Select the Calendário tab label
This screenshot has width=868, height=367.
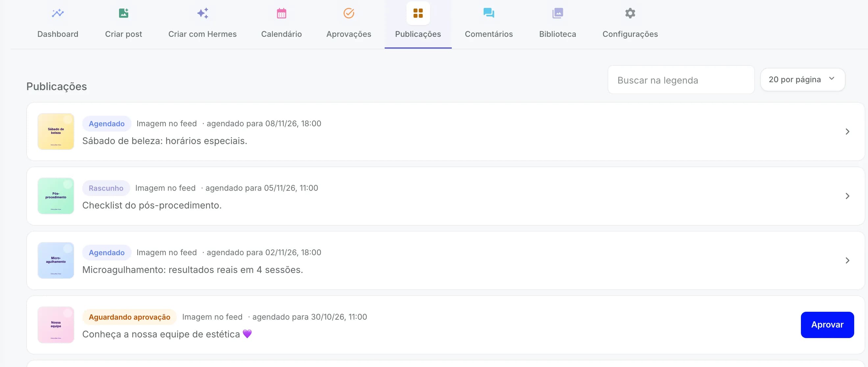281,34
